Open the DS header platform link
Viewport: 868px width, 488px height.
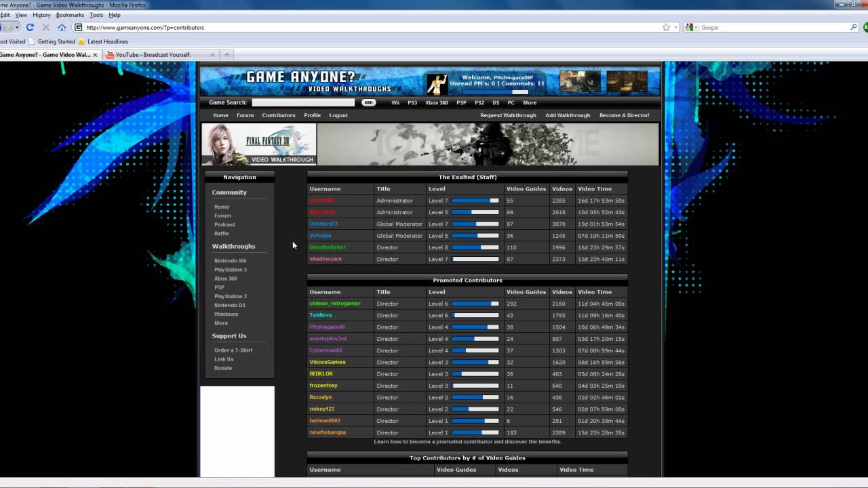click(496, 103)
